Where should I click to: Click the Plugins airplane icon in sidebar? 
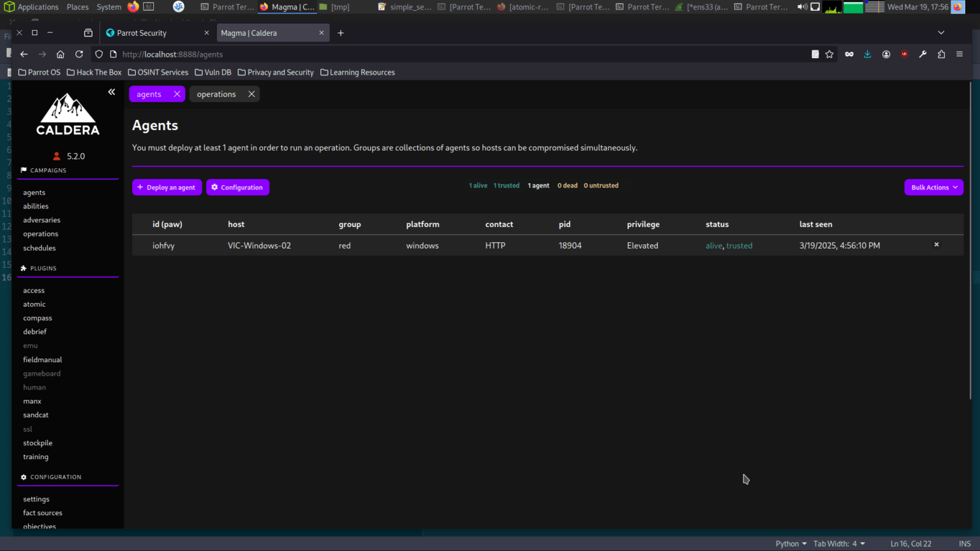(x=24, y=268)
